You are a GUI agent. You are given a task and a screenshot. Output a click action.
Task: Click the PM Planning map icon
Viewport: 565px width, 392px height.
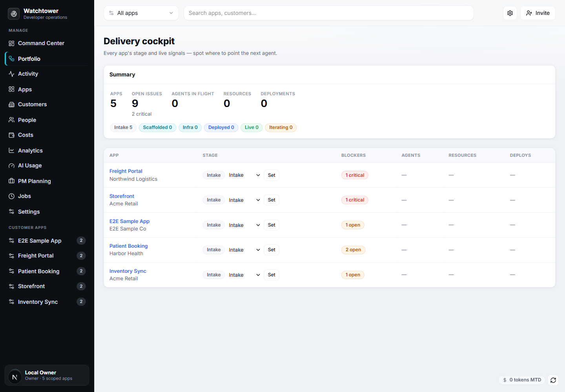pos(11,181)
